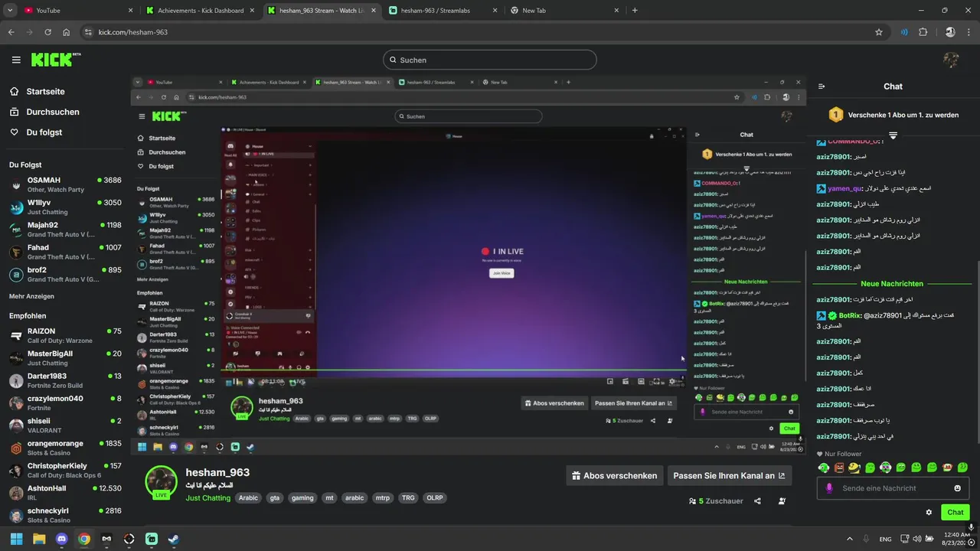The image size is (980, 551).
Task: Switch to Achievements - Kick Dashboard tab
Action: (x=201, y=11)
